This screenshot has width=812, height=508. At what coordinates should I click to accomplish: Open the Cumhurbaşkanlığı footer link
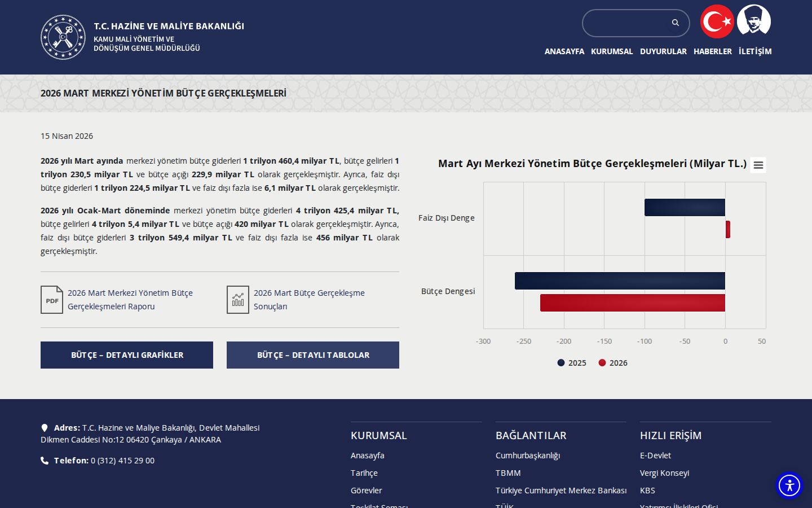(x=528, y=456)
